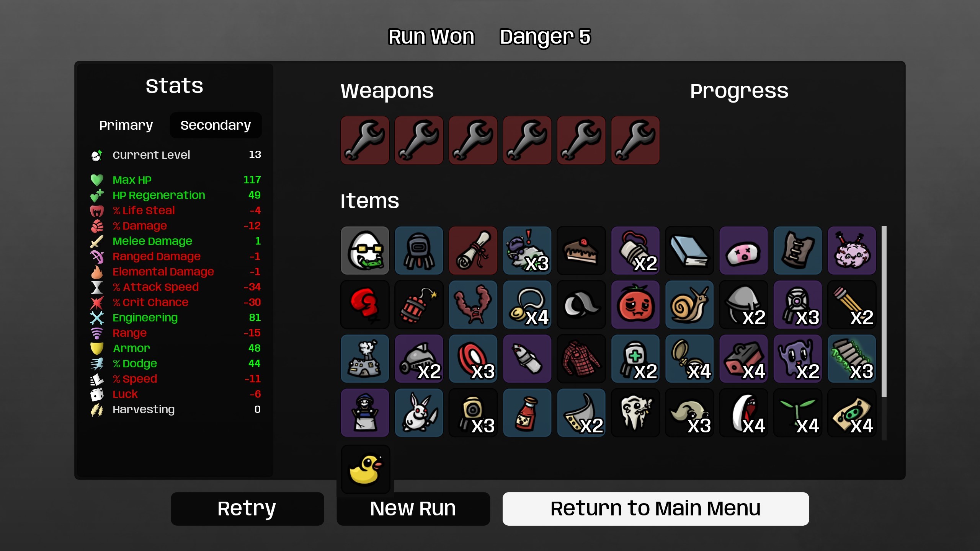Select the rubber duck item

point(366,469)
